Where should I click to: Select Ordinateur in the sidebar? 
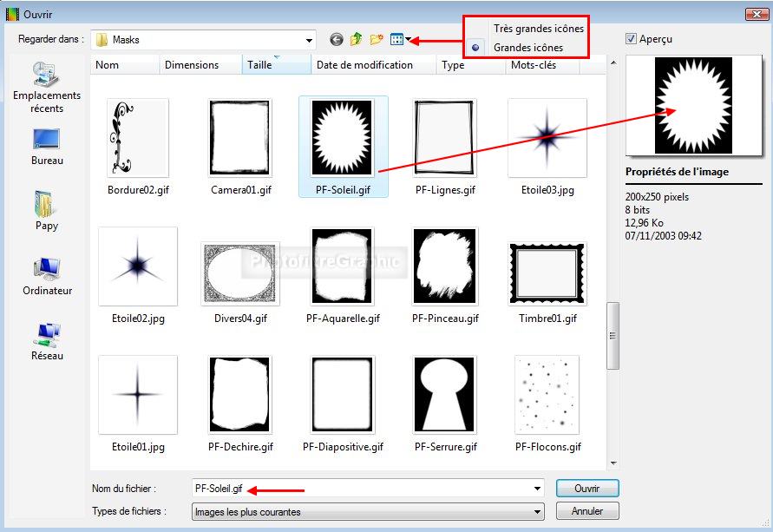pos(47,277)
